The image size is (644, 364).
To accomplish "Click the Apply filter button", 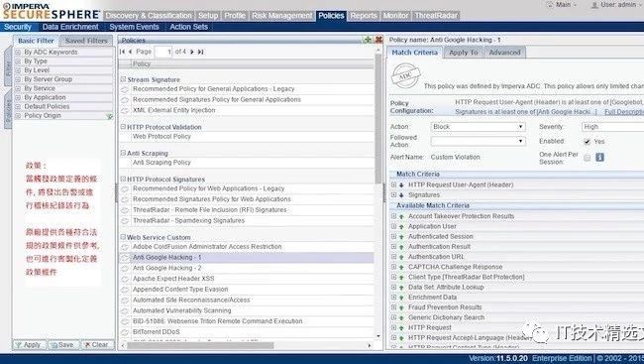I will click(x=29, y=345).
